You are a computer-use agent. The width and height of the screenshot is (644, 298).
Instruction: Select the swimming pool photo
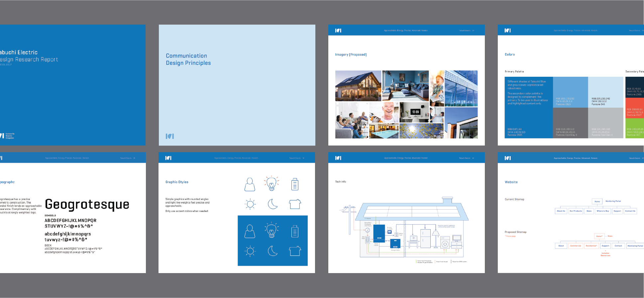click(384, 131)
